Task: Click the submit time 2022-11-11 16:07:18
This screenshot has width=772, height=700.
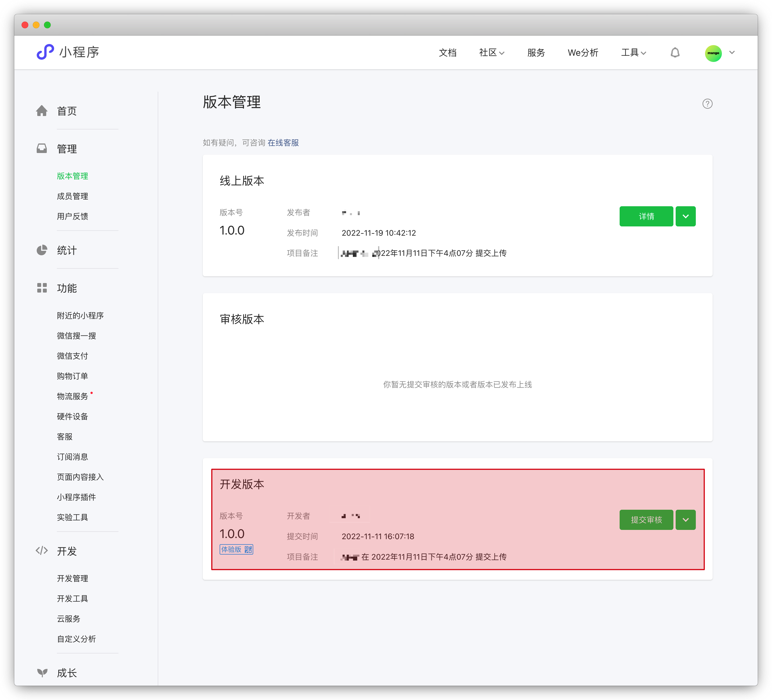Action: coord(378,536)
